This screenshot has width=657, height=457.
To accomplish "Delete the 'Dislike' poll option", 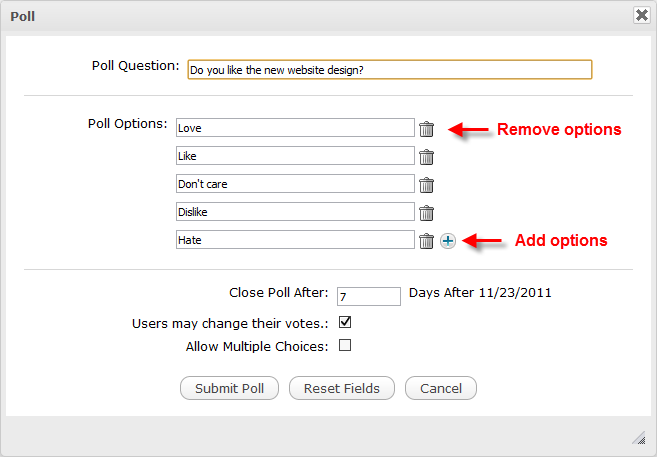I will (427, 213).
